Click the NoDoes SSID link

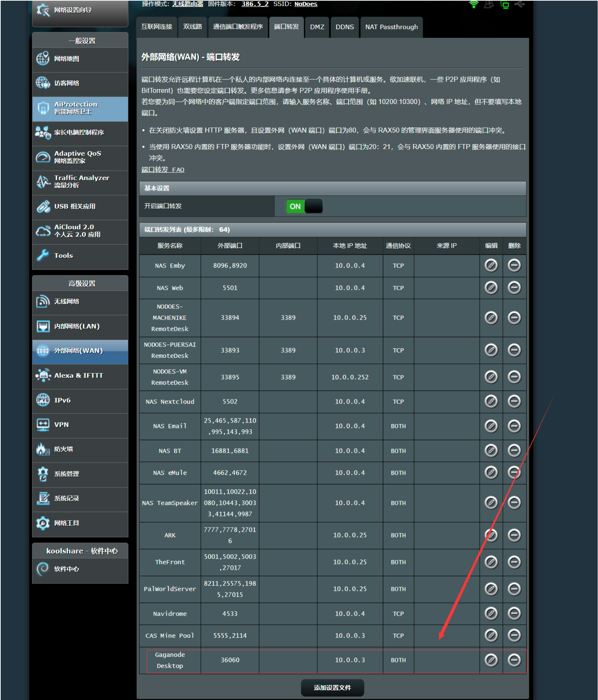tap(306, 4)
